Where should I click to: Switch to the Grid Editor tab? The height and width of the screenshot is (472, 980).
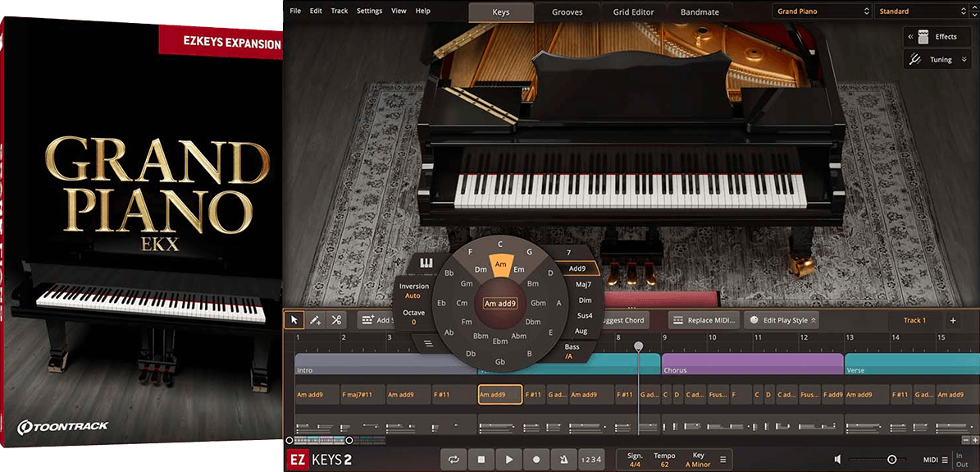click(633, 11)
